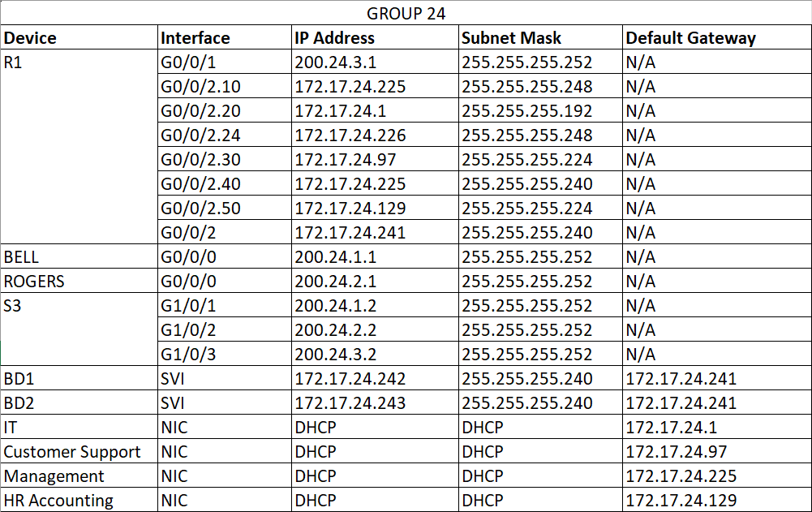This screenshot has height=512, width=812.
Task: Select the G0/0/2.50 interface cell
Action: [x=225, y=209]
